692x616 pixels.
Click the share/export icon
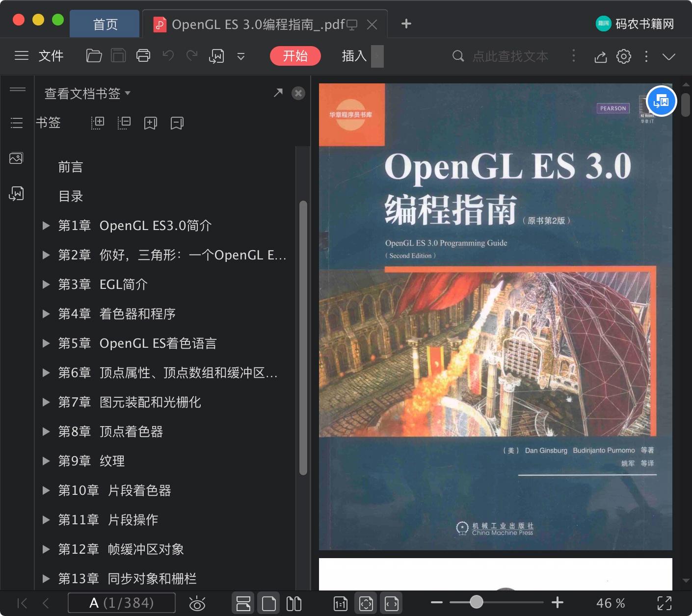(601, 56)
